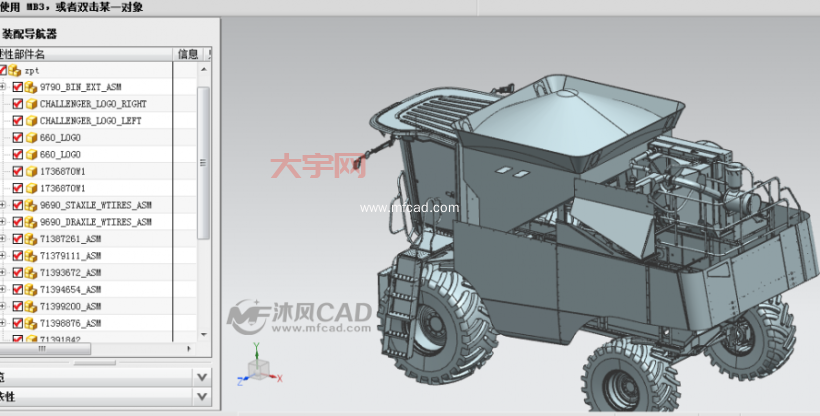Image resolution: width=820 pixels, height=416 pixels.
Task: Expand the 71387261_ASM node
Action: click(x=3, y=239)
